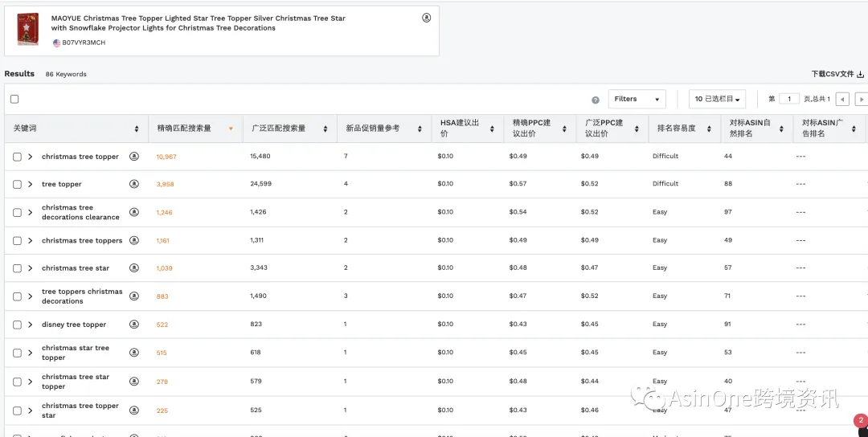Viewport: 868px width, 437px height.
Task: Check the christmas tree star row checkbox
Action: point(17,268)
